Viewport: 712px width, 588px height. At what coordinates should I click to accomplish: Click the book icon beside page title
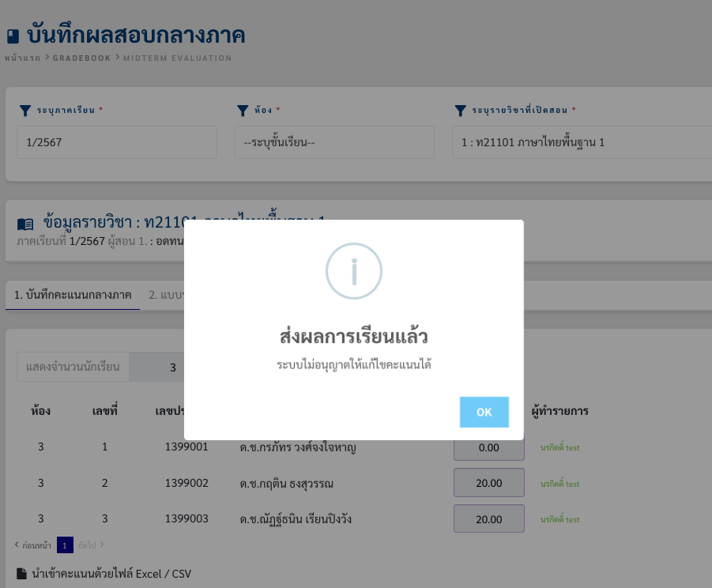[x=13, y=36]
